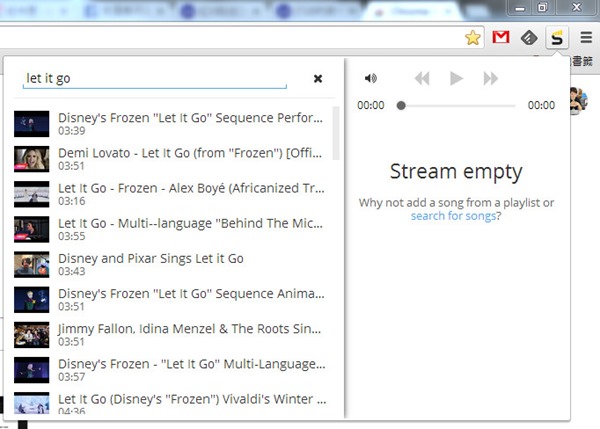Select Disney's Frozen - "Let It Go" Multi-Language result
Image resolution: width=600 pixels, height=429 pixels.
pyautogui.click(x=172, y=370)
